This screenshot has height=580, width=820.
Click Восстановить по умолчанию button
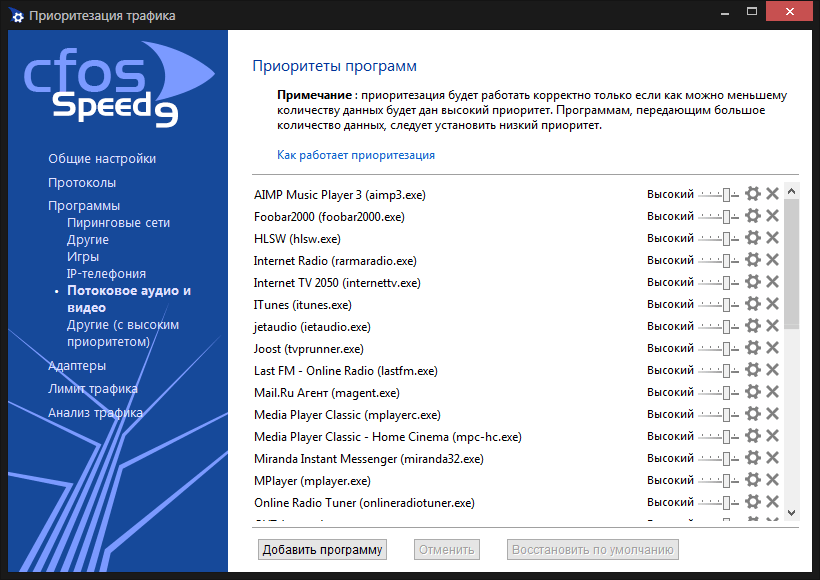click(x=593, y=550)
